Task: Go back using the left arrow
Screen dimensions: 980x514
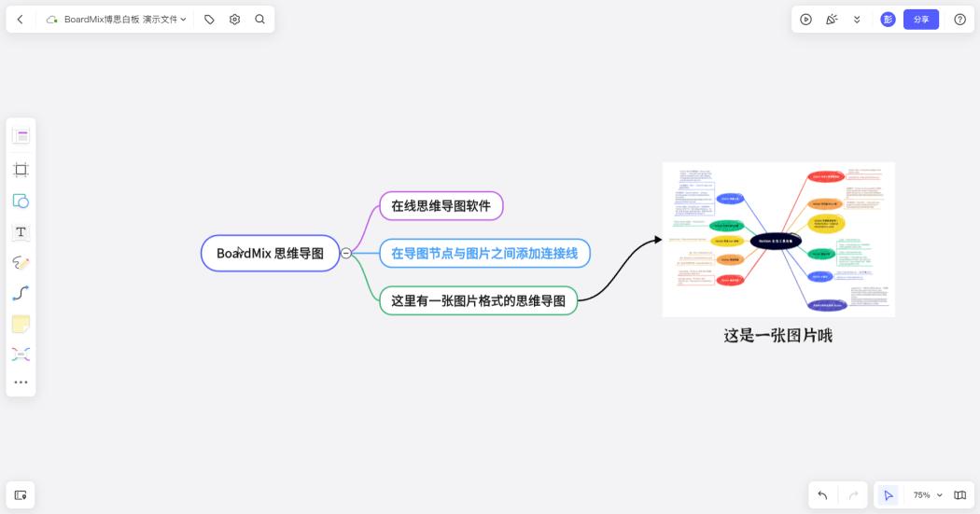Action: pyautogui.click(x=20, y=20)
